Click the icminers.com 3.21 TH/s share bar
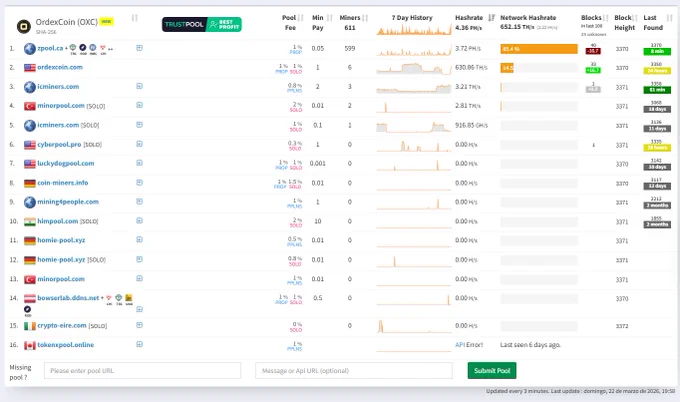This screenshot has height=402, width=680. [x=539, y=87]
